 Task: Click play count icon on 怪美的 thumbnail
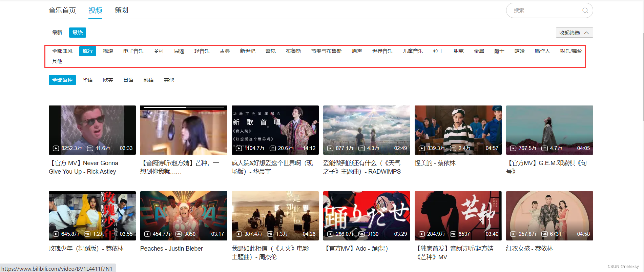[x=422, y=148]
